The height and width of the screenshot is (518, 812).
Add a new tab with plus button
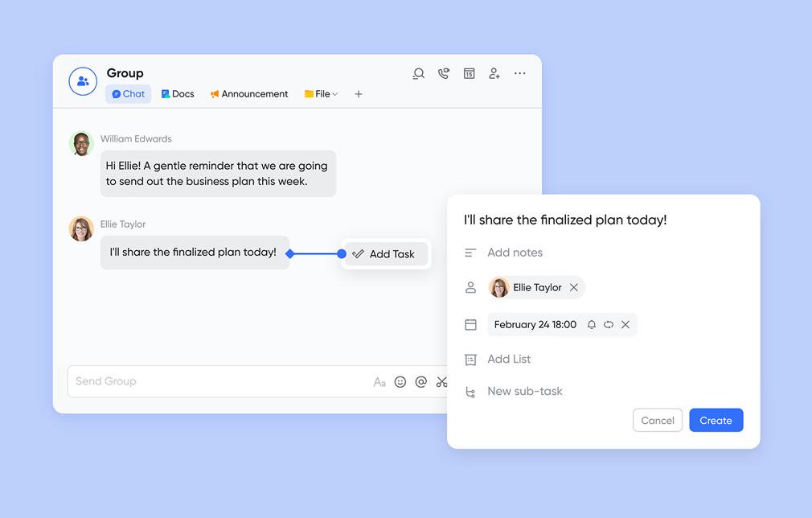[x=359, y=94]
